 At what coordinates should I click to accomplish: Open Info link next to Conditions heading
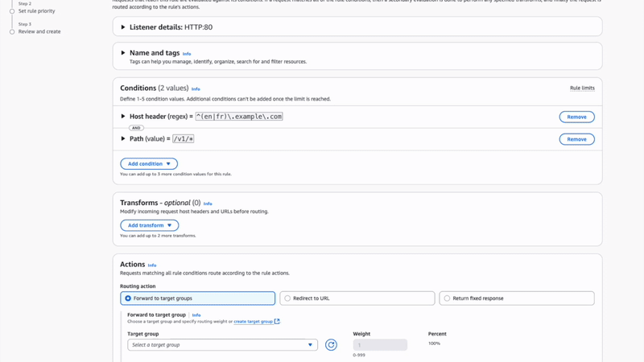pos(196,89)
